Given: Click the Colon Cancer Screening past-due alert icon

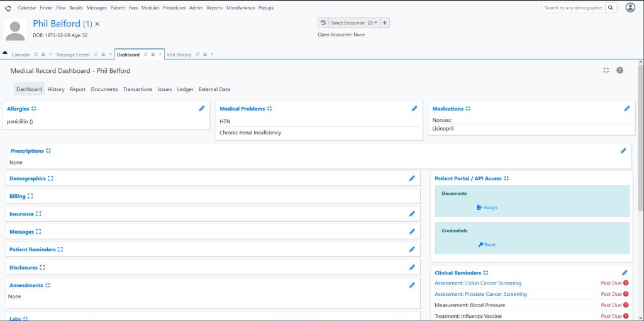Looking at the screenshot, I should coord(626,283).
